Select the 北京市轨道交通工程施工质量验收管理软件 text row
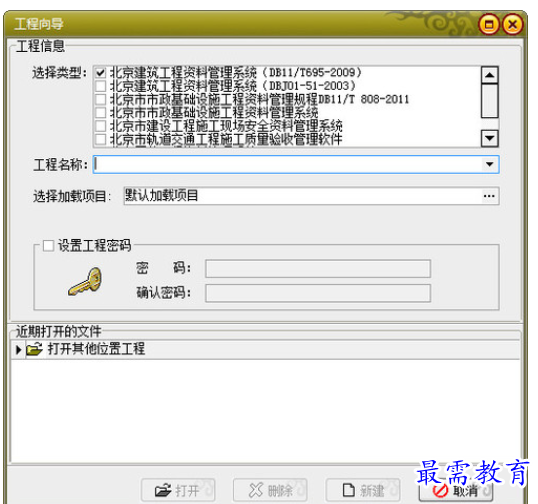Screen dimensions: 538x504 click(x=226, y=139)
